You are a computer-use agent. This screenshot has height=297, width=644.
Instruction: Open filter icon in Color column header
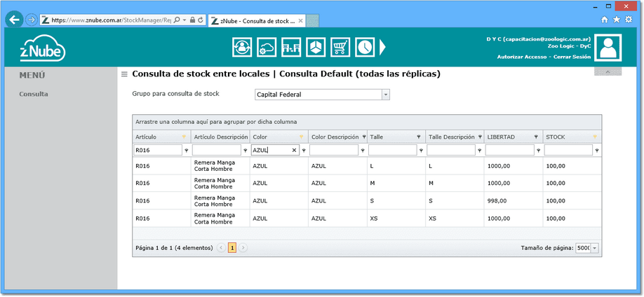(301, 137)
